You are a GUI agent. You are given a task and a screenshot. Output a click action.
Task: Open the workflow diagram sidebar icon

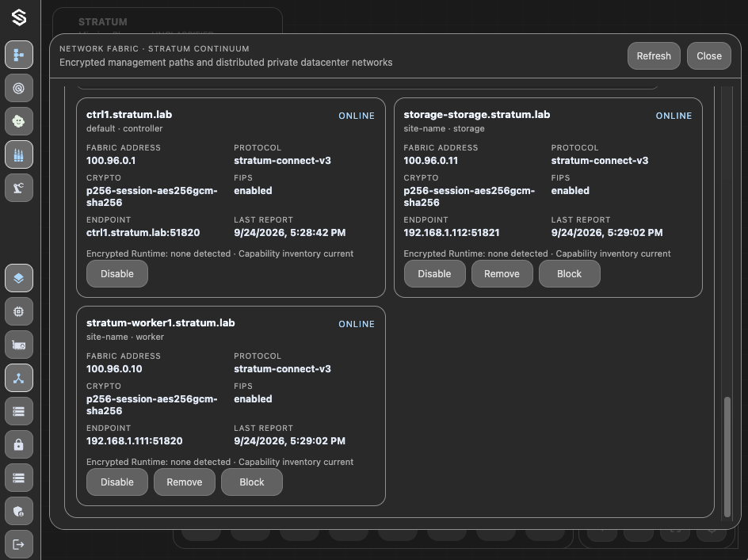pos(19,55)
